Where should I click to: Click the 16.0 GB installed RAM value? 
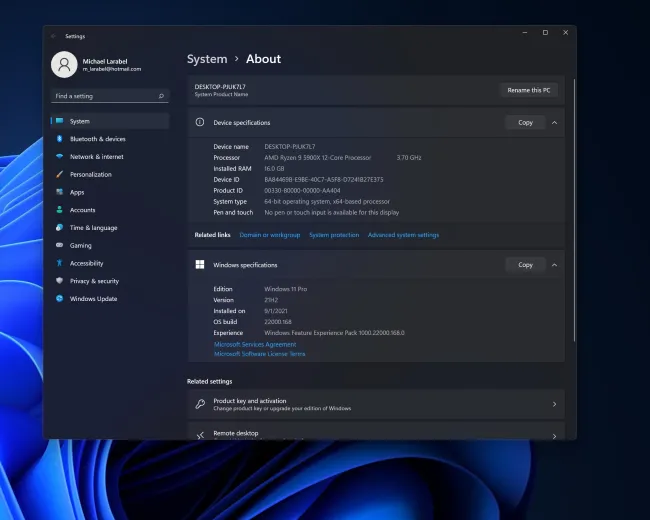pyautogui.click(x=274, y=169)
